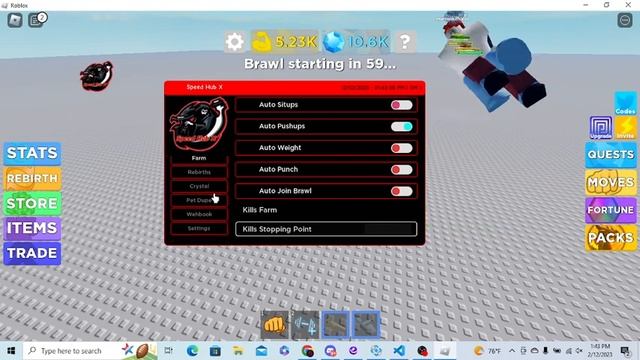640x360 pixels.
Task: Click the floating Speed Hub logo icon
Action: [97, 76]
